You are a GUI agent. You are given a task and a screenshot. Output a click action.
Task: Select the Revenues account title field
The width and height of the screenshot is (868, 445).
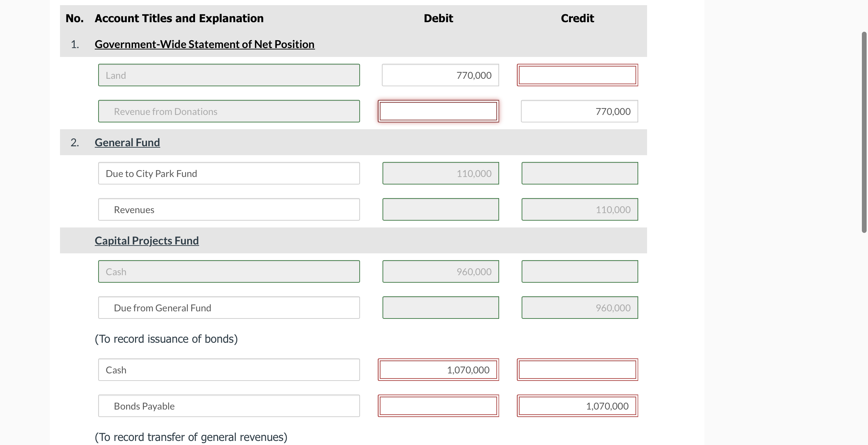pos(229,209)
